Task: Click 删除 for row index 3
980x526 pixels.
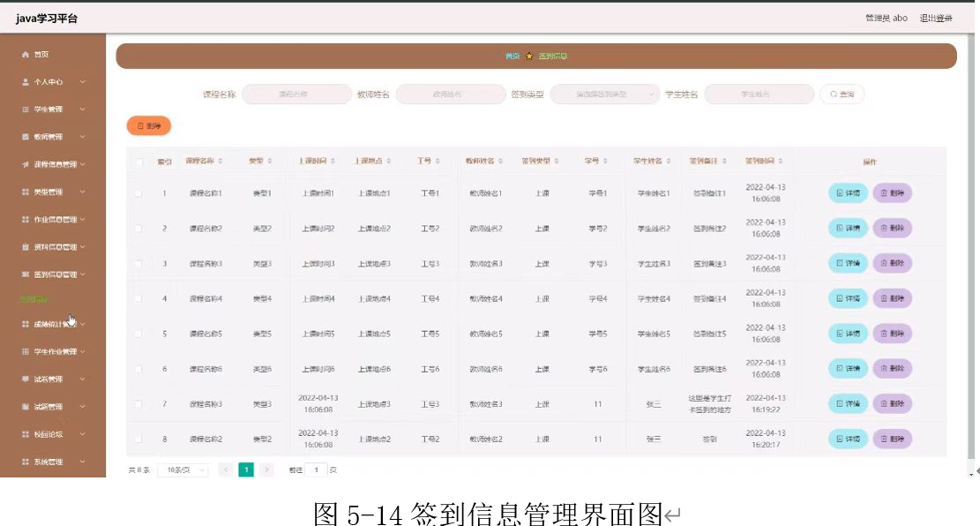Action: pyautogui.click(x=893, y=263)
